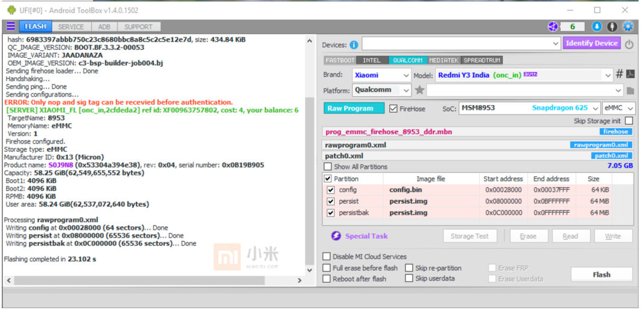
Task: Click the Identify Device button
Action: (592, 43)
